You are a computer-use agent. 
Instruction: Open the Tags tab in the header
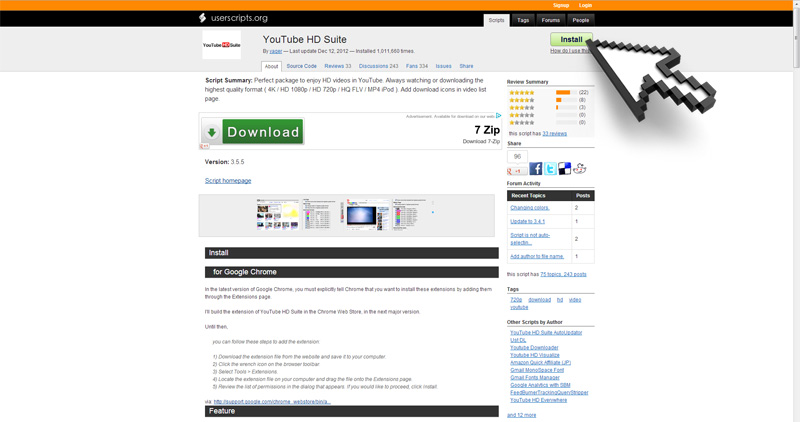click(x=523, y=20)
